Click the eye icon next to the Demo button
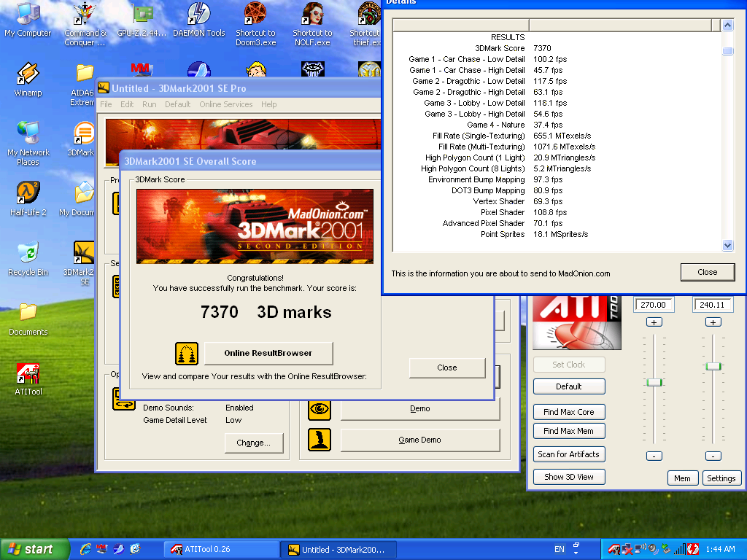 pos(320,409)
